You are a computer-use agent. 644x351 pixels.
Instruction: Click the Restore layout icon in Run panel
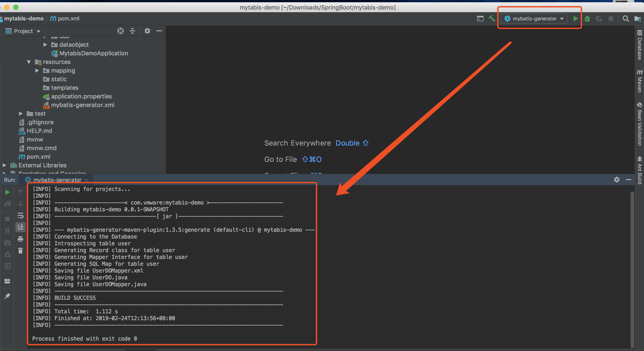7,281
